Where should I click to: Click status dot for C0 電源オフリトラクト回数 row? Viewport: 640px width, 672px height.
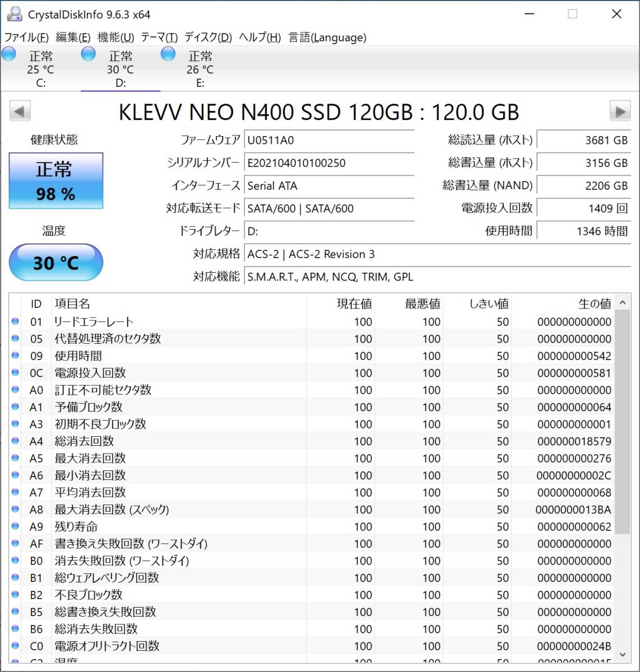click(x=16, y=646)
